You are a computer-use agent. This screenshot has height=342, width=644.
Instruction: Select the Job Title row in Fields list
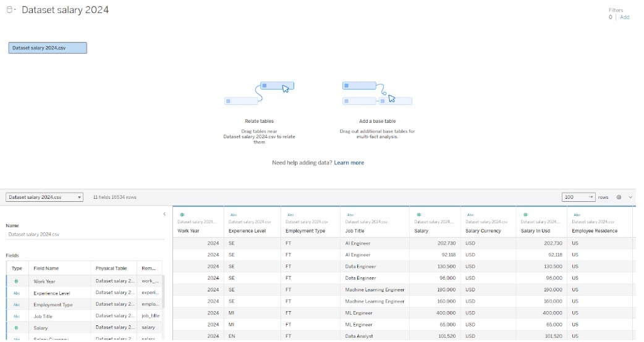44,316
